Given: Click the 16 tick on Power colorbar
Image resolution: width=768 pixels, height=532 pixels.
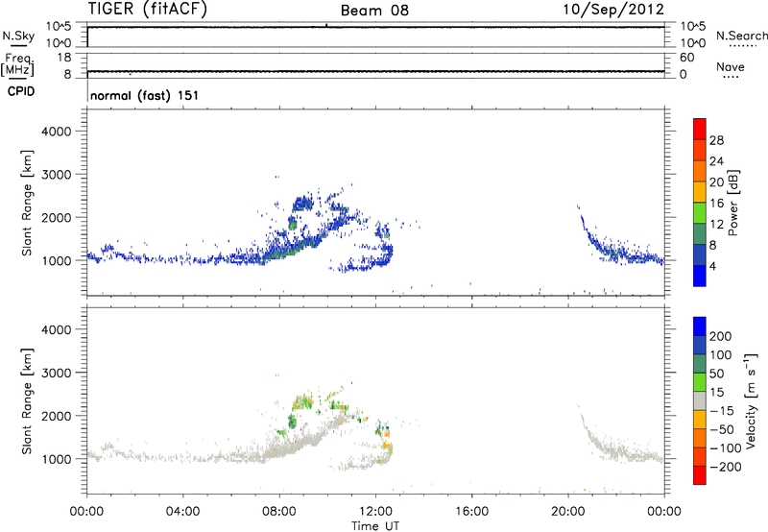Looking at the screenshot, I should click(x=716, y=204).
